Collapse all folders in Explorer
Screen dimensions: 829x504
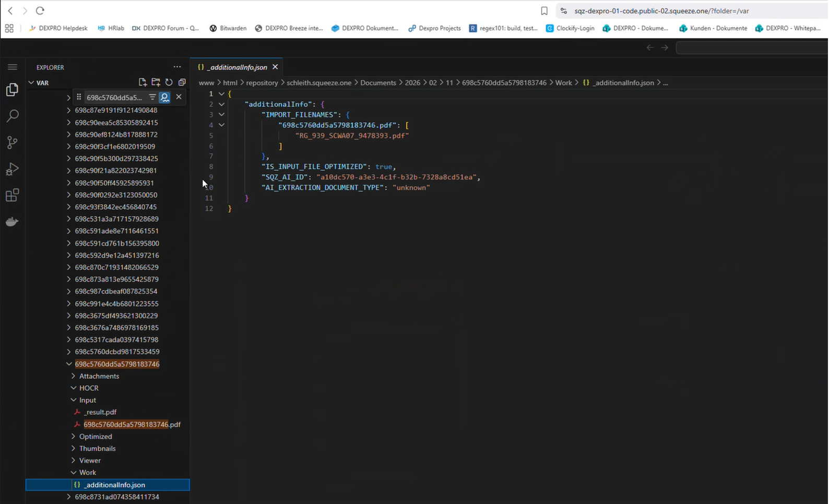tap(182, 82)
